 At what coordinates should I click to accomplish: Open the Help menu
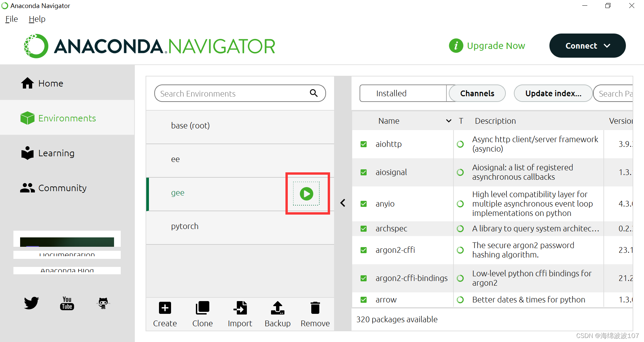pos(37,19)
